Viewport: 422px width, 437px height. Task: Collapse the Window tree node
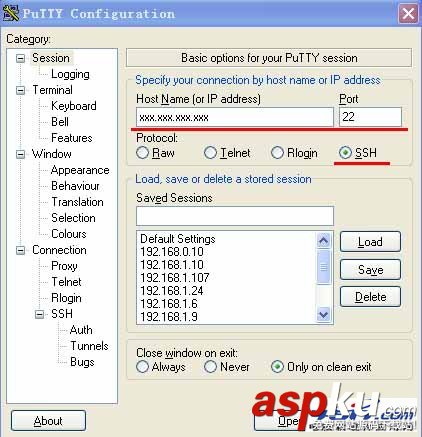pyautogui.click(x=21, y=154)
